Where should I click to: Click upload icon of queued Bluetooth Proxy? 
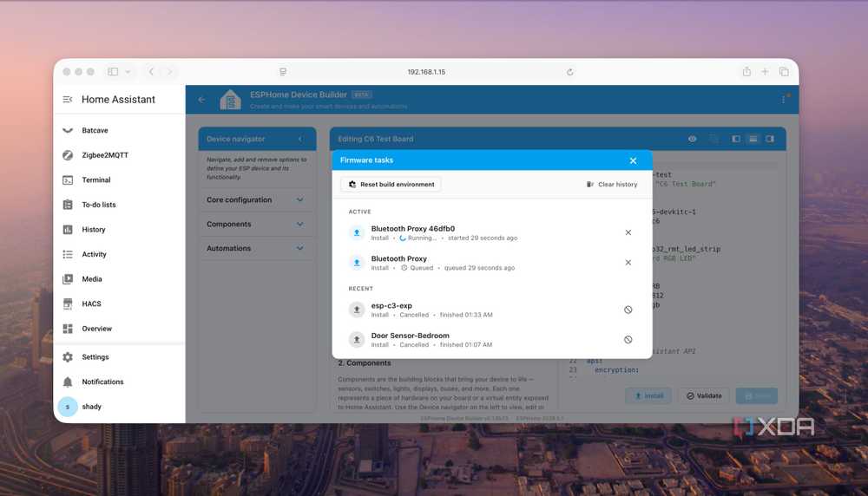[x=357, y=263]
